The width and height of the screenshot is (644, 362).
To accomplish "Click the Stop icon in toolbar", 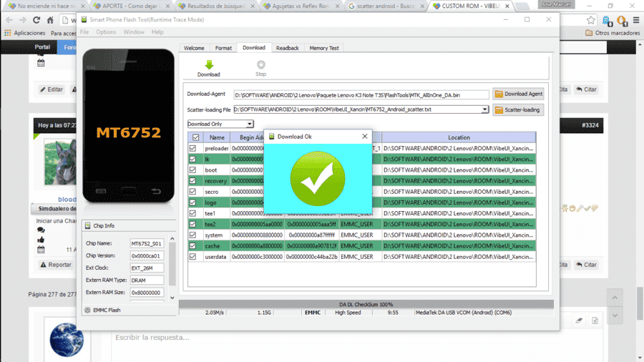I will point(260,64).
